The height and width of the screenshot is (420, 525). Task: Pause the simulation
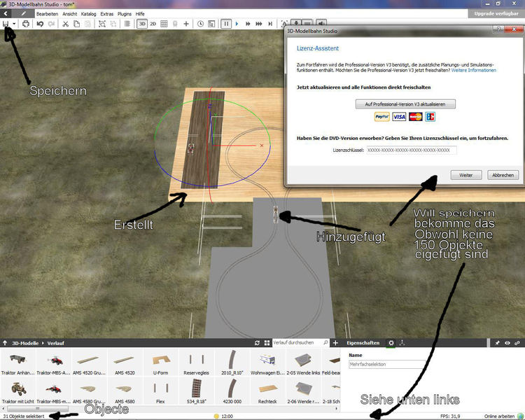pos(226,24)
